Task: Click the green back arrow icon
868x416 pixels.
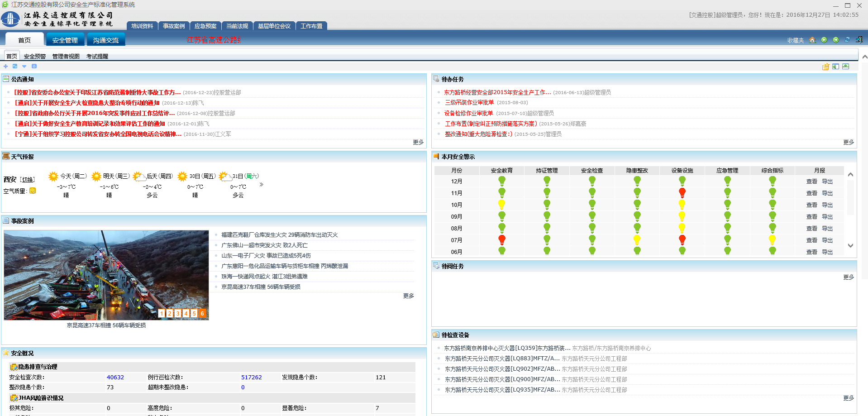Action: tap(824, 40)
